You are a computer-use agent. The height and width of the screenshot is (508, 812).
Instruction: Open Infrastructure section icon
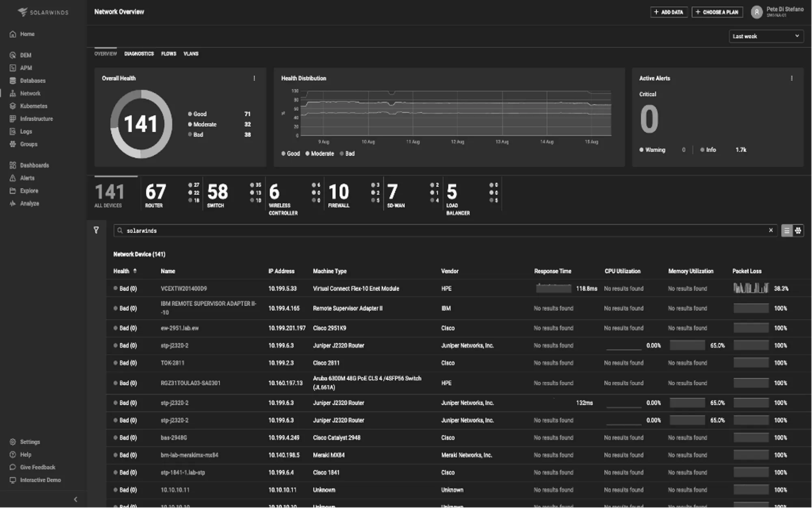click(13, 119)
